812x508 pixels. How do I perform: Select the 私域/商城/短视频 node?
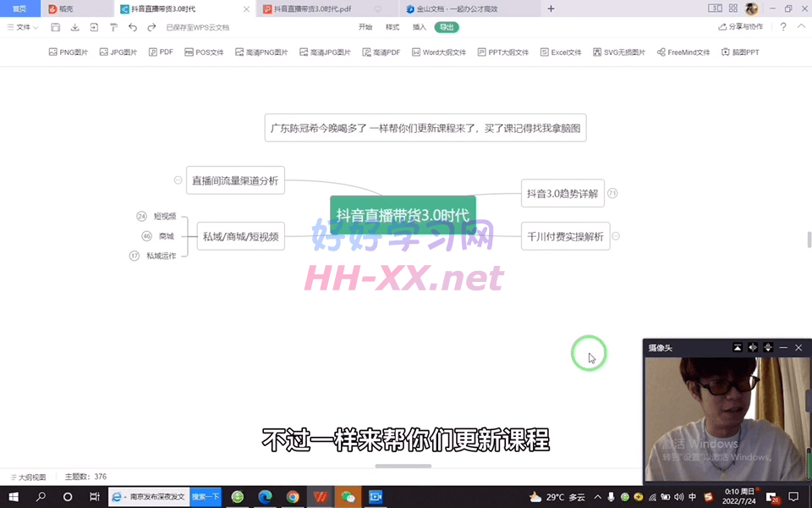pyautogui.click(x=241, y=236)
